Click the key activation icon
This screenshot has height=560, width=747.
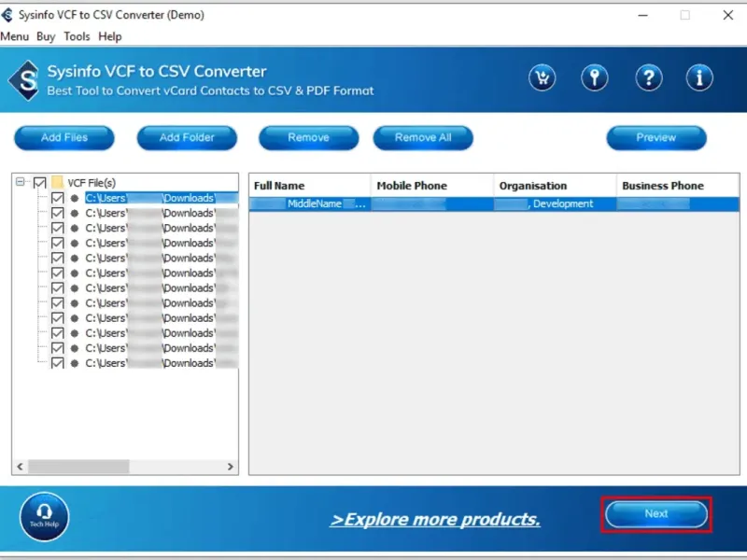pos(594,77)
